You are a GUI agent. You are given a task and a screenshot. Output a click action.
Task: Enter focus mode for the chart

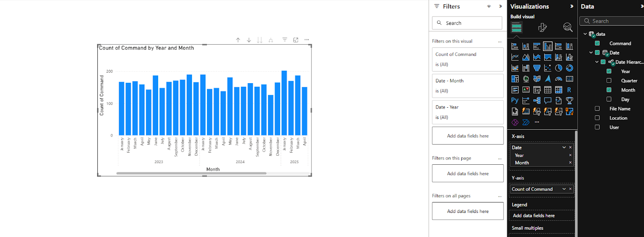pyautogui.click(x=295, y=40)
